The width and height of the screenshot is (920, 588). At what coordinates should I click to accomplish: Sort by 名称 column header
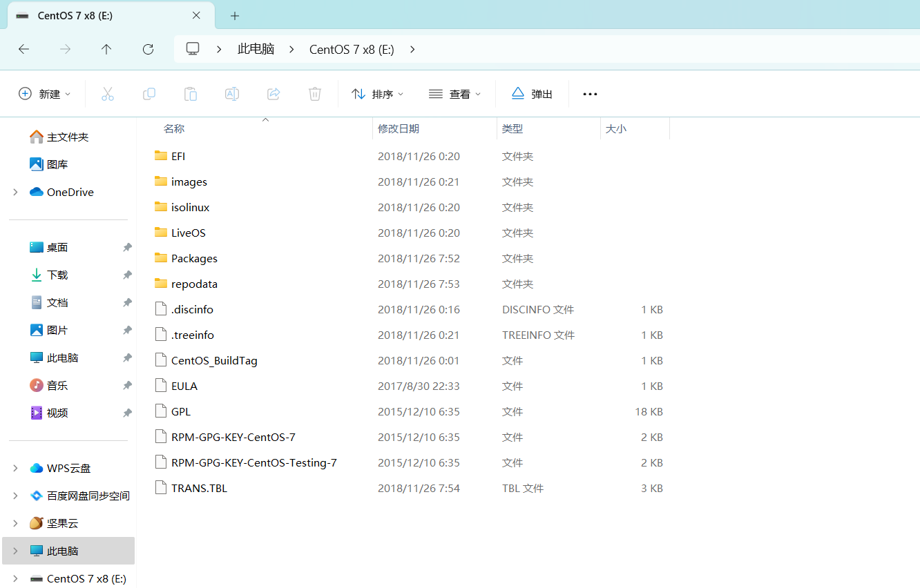point(174,128)
